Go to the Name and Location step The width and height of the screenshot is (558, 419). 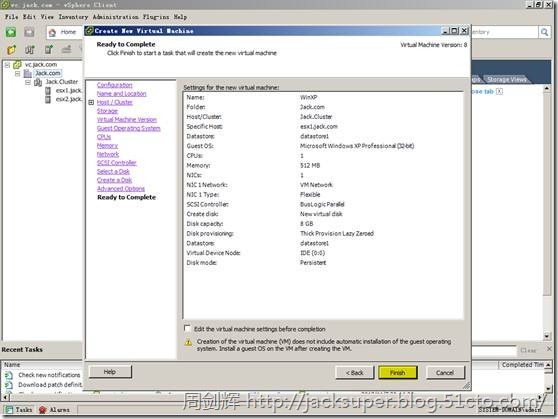(x=122, y=94)
